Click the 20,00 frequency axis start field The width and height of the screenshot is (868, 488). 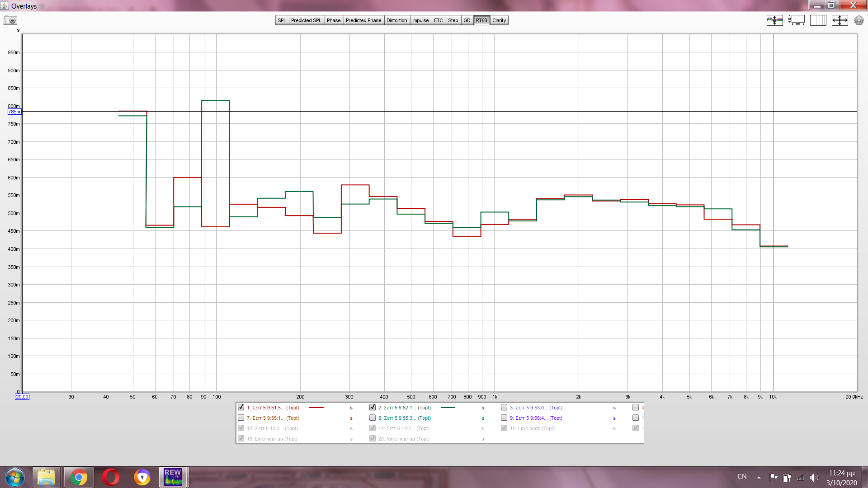pyautogui.click(x=22, y=397)
